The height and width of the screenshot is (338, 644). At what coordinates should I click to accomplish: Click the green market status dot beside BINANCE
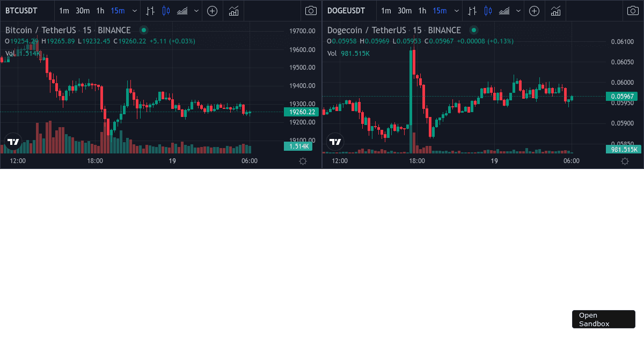[143, 31]
